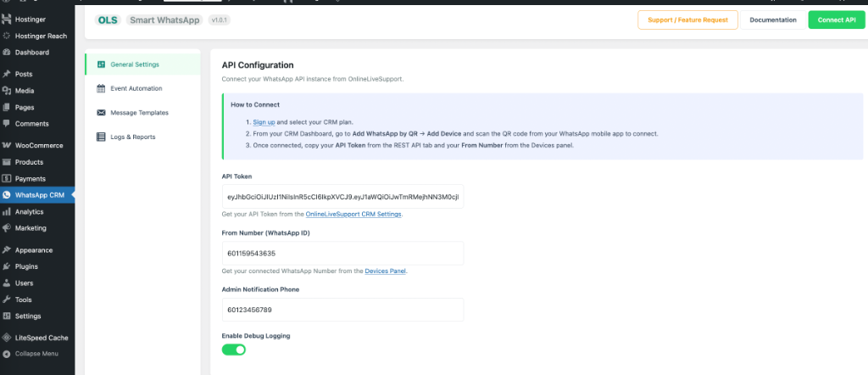The height and width of the screenshot is (375, 868).
Task: Click the LiteSpeed Cache diamond icon
Action: coord(7,338)
